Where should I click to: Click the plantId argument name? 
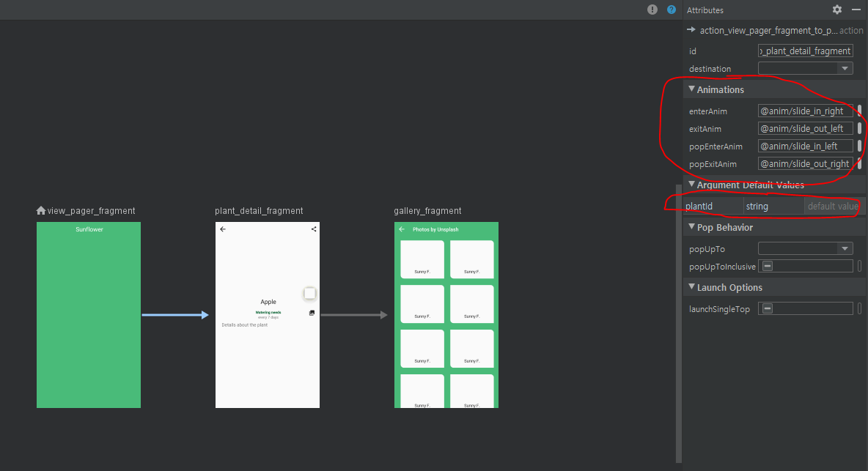pyautogui.click(x=699, y=207)
